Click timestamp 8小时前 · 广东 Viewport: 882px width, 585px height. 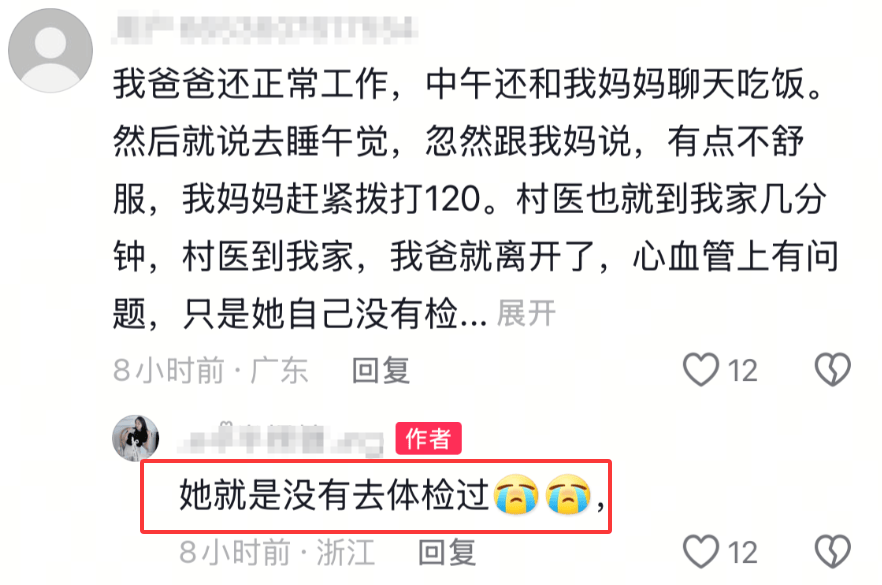[210, 371]
